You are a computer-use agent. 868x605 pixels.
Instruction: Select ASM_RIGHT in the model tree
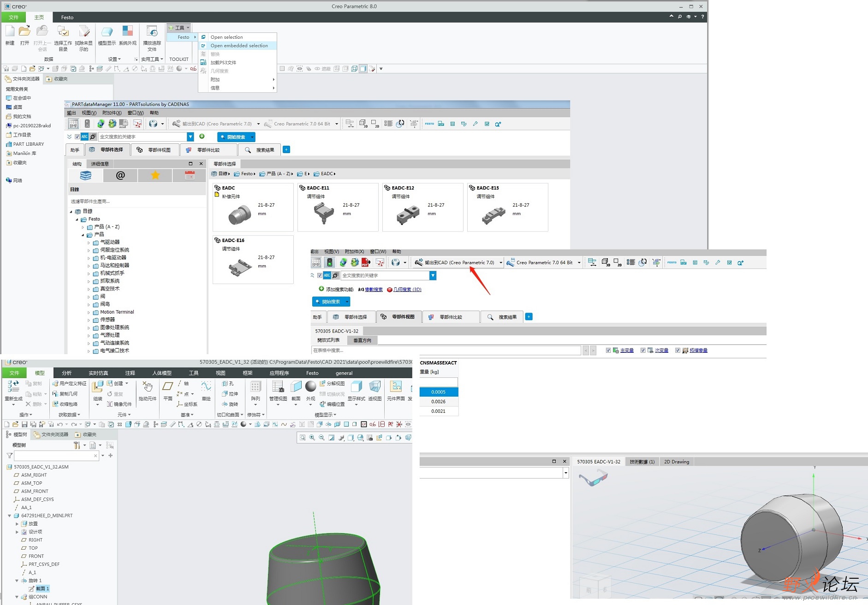tap(34, 475)
